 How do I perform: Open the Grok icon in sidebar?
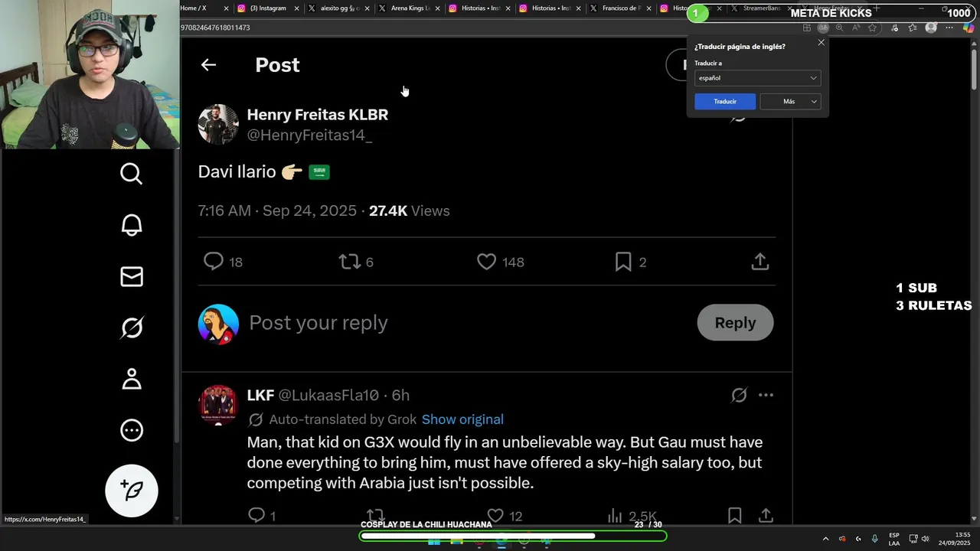[132, 328]
